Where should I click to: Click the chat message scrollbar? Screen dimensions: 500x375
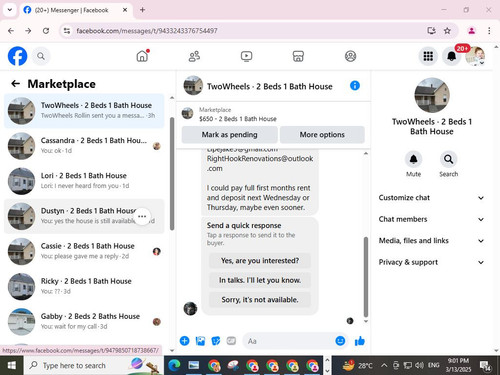pyautogui.click(x=366, y=277)
